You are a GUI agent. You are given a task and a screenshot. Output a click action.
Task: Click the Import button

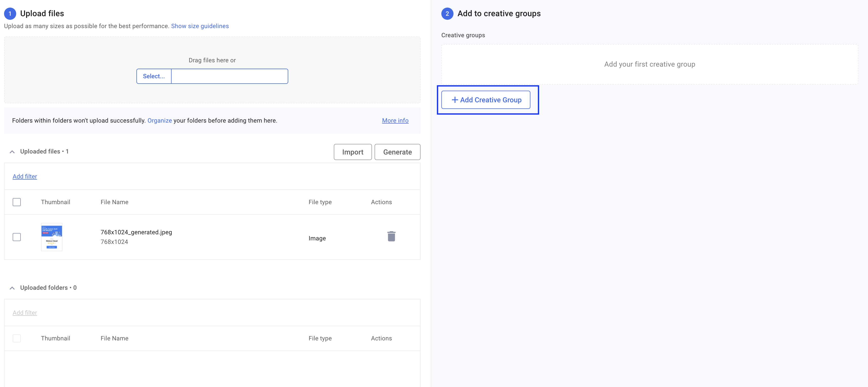(353, 152)
